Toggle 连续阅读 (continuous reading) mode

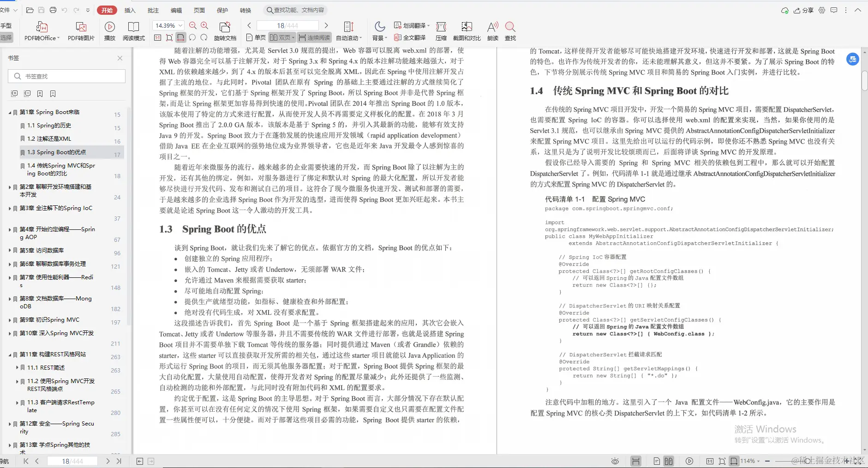tap(316, 37)
